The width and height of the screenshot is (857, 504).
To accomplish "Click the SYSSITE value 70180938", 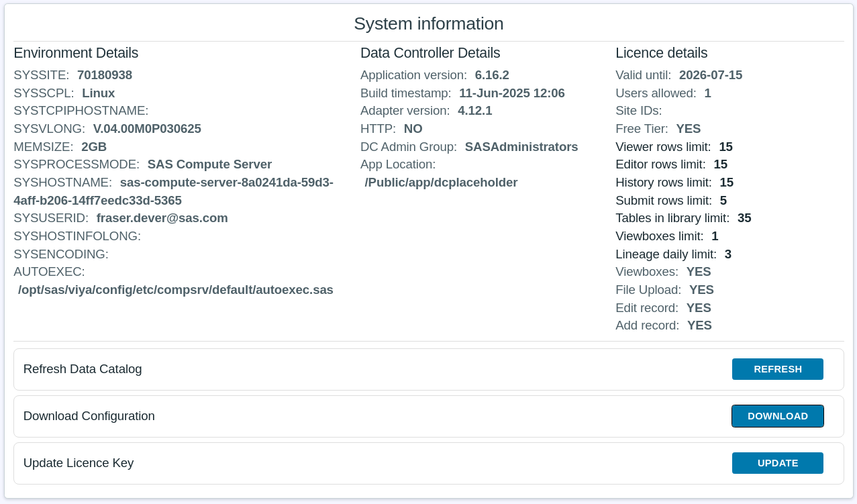I will pos(104,75).
